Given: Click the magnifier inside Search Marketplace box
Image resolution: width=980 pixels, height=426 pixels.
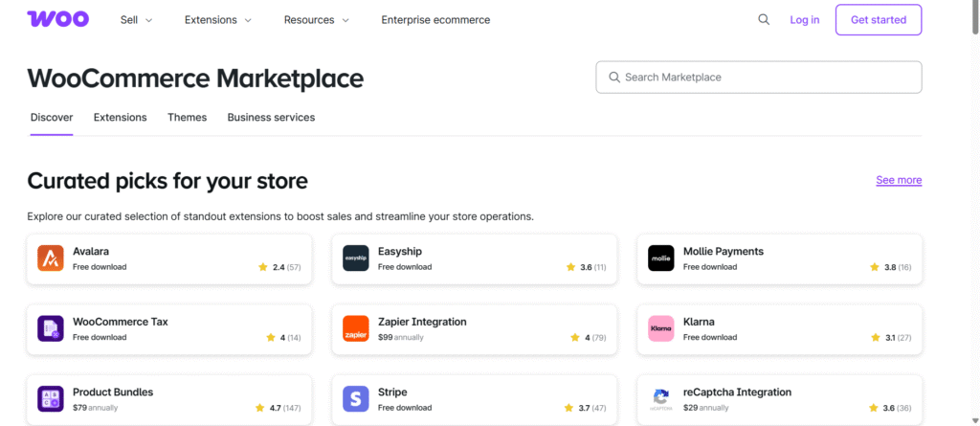Looking at the screenshot, I should 613,78.
